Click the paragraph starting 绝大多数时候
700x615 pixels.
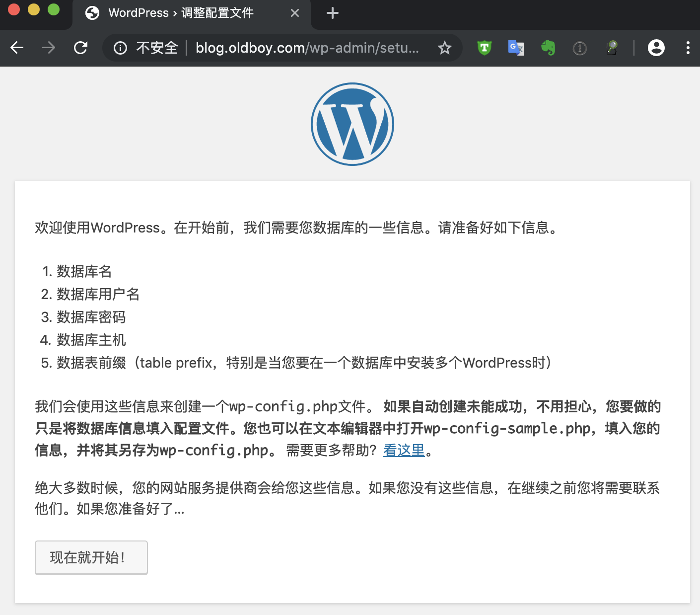pyautogui.click(x=348, y=498)
